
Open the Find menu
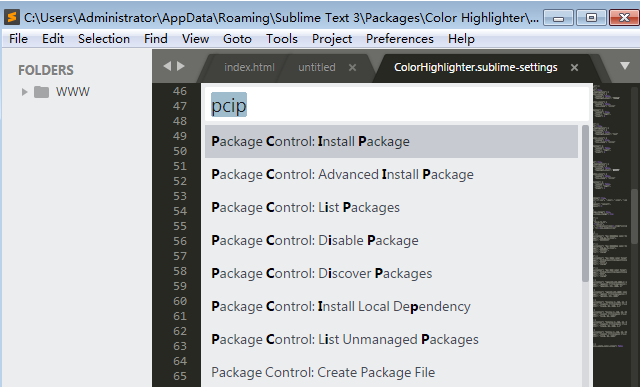(156, 39)
